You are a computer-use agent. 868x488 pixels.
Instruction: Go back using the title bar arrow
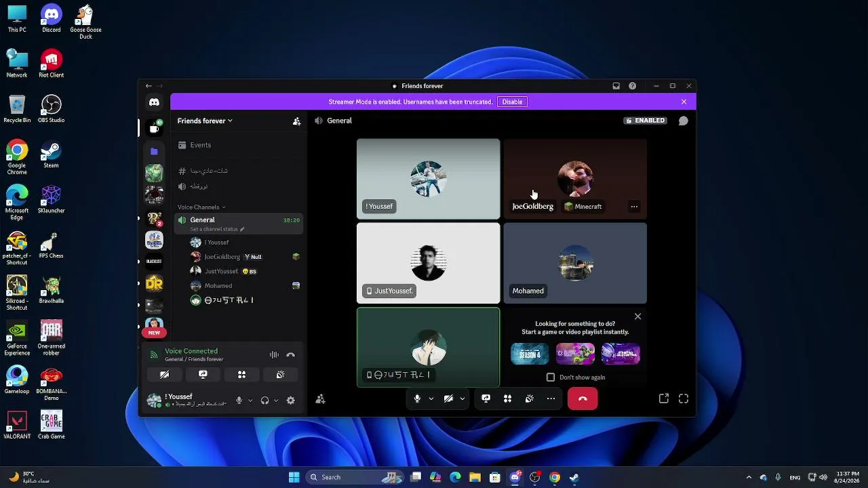click(x=149, y=86)
